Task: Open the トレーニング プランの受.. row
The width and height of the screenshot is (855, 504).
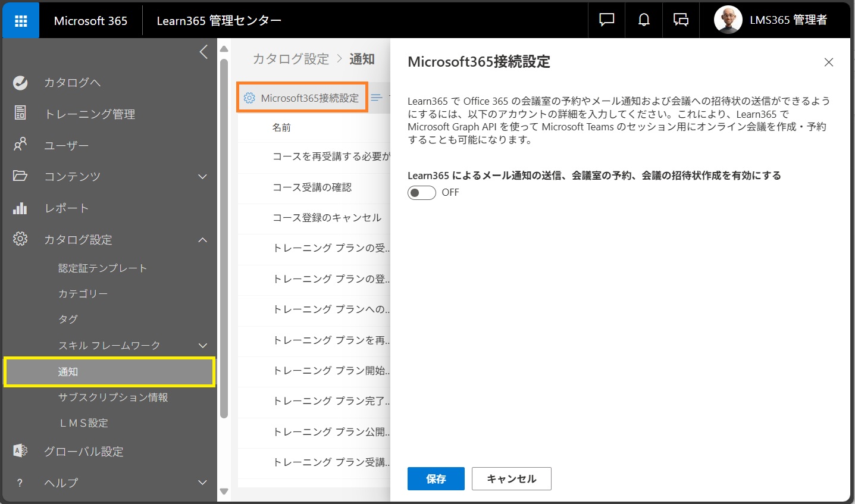Action: tap(314, 248)
